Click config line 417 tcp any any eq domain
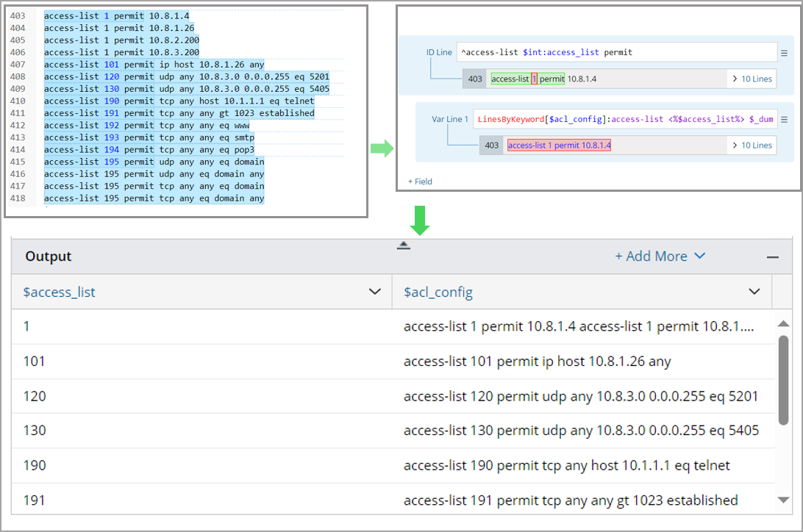Screen dimensions: 803x532 (154, 186)
